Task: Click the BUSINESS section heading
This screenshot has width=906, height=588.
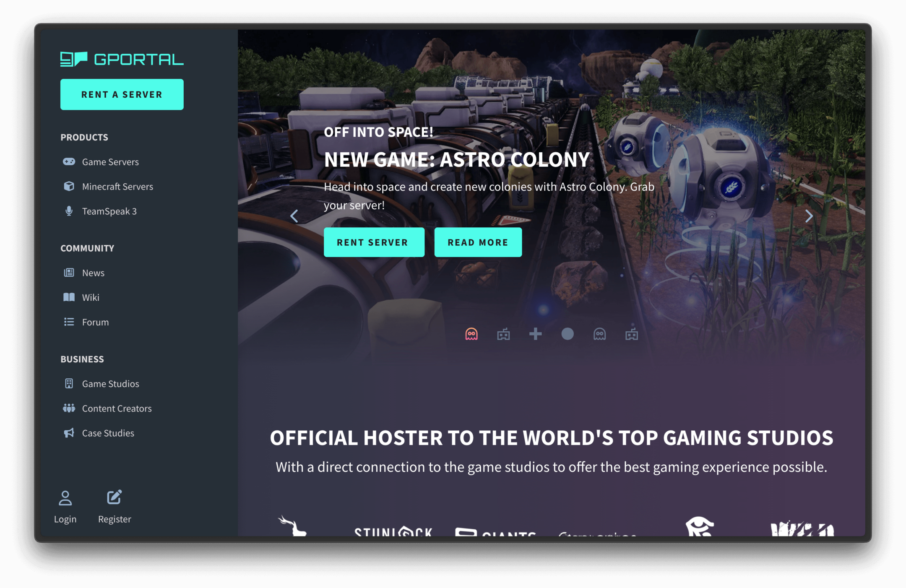Action: [x=82, y=359]
